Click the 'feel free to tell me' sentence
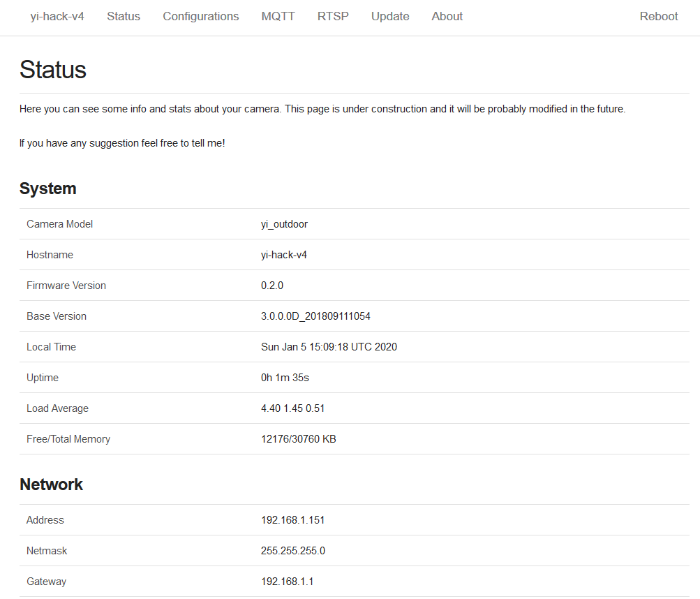The image size is (700, 599). coord(122,143)
